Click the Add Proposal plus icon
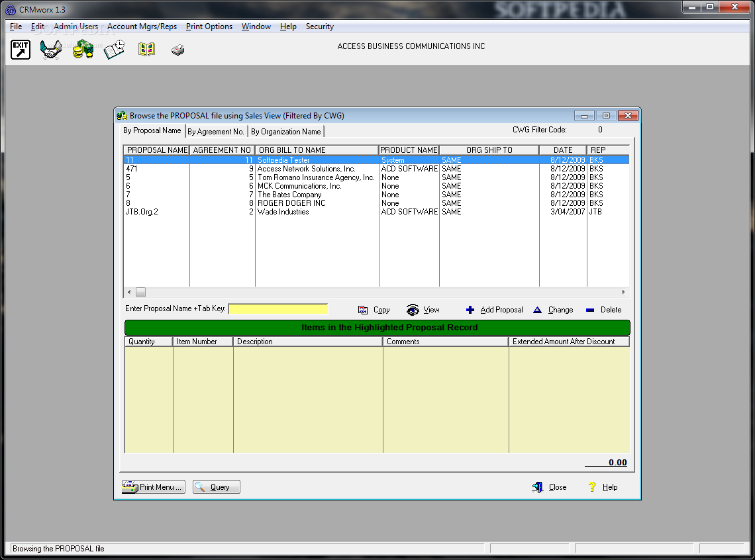 click(x=470, y=310)
